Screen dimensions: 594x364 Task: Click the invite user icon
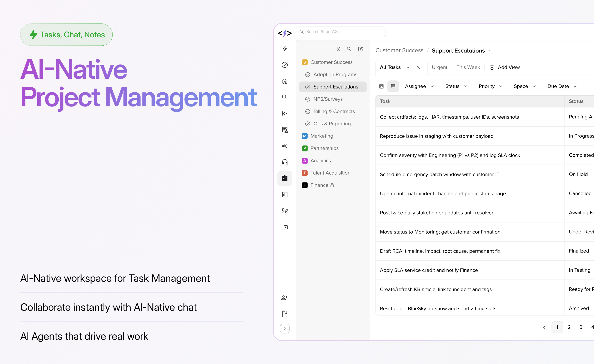pos(284,297)
